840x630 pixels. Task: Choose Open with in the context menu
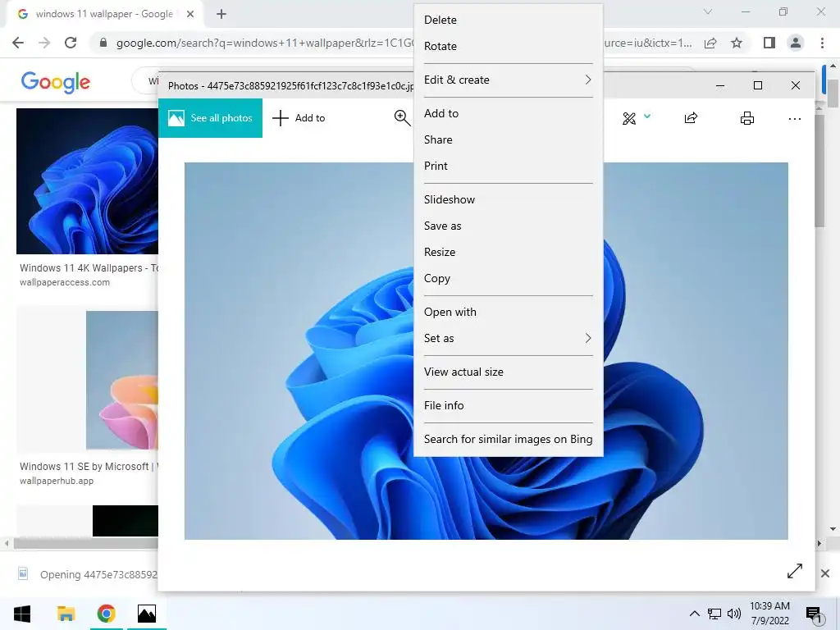pyautogui.click(x=508, y=312)
